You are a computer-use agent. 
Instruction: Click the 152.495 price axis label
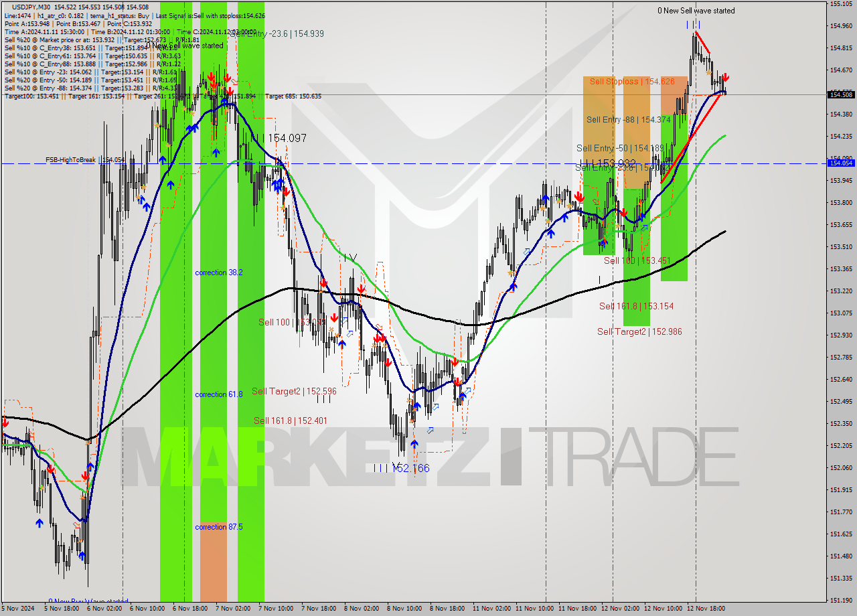(841, 402)
